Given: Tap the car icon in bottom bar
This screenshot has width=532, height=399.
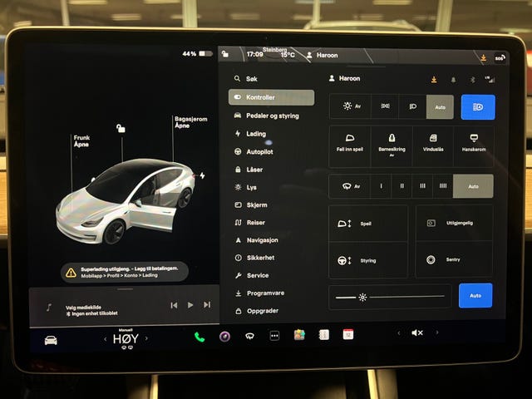Looking at the screenshot, I should pos(51,340).
